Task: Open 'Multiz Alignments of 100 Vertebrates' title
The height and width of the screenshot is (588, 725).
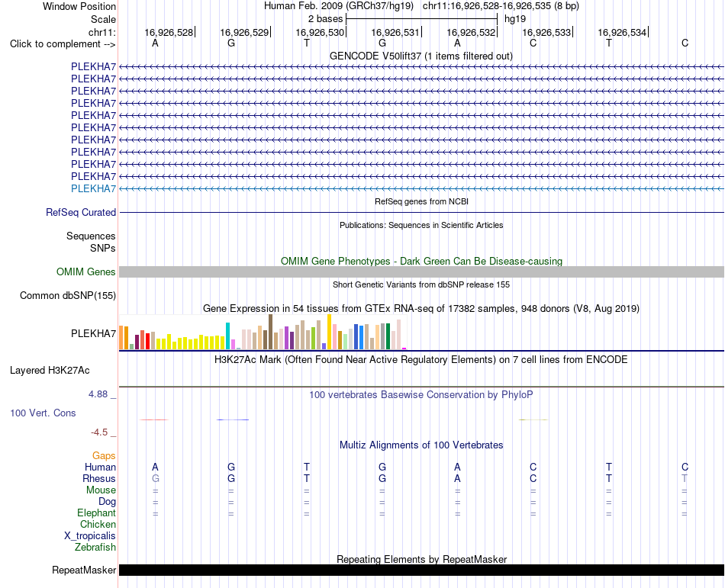Action: coord(421,445)
